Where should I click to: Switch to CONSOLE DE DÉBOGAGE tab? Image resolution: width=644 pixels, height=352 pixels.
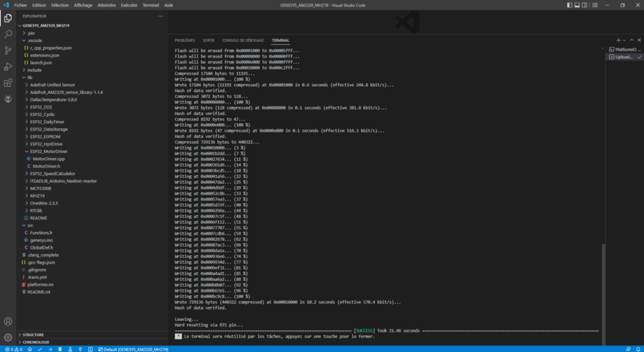pyautogui.click(x=243, y=41)
